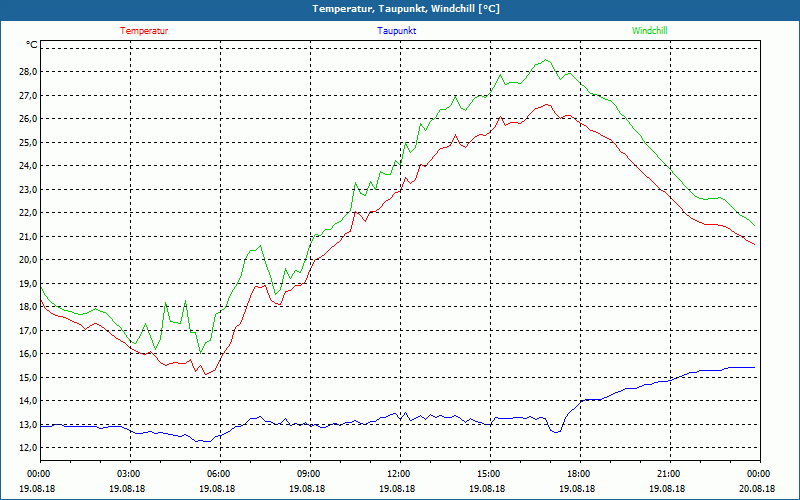Click the '00:00' time label above 20.08.18
This screenshot has width=800, height=500.
(757, 474)
